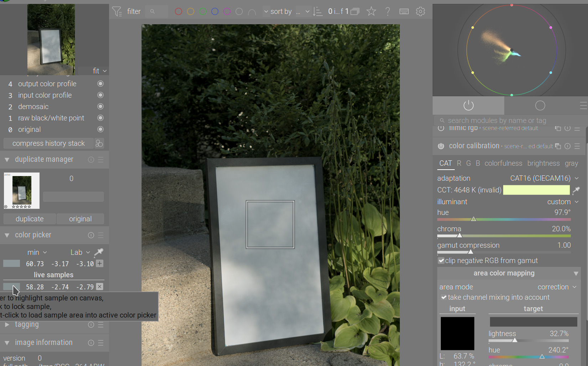The width and height of the screenshot is (588, 366).
Task: Select the demosaic history item radio
Action: (x=100, y=107)
